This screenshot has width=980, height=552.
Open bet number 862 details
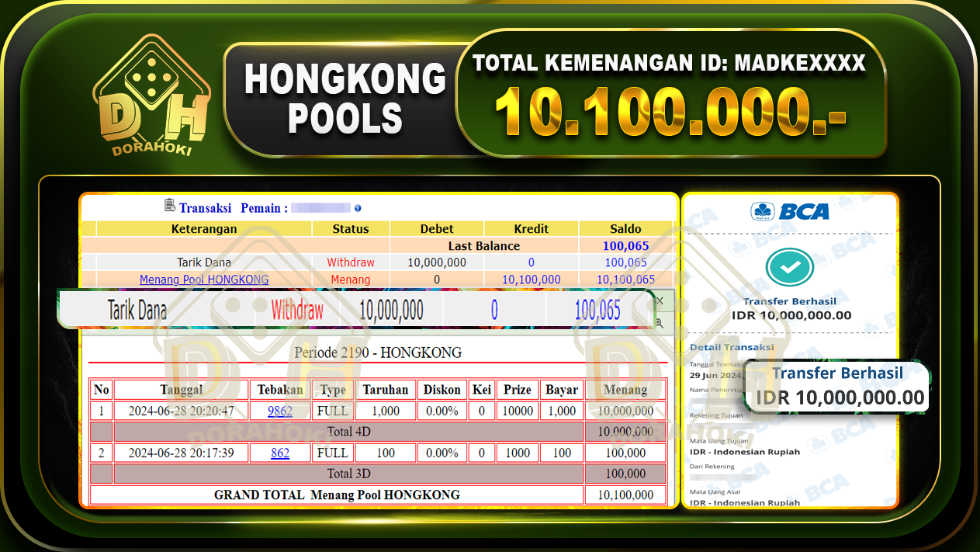(279, 453)
